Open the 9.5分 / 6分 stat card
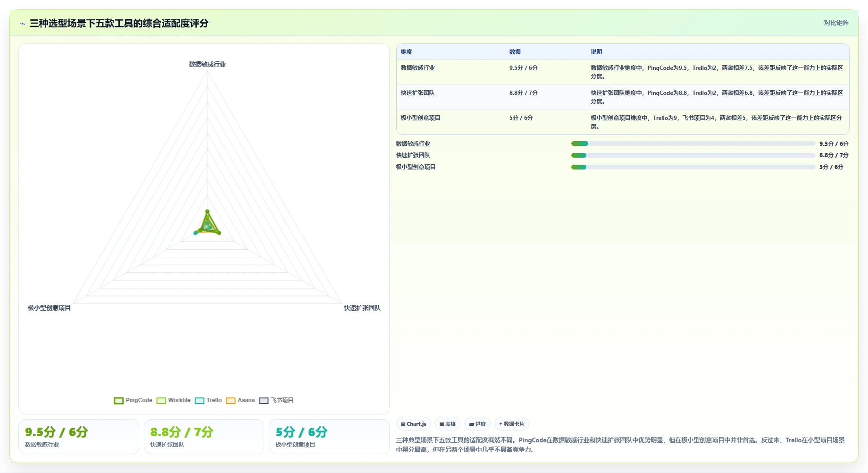The height and width of the screenshot is (473, 868). click(79, 437)
